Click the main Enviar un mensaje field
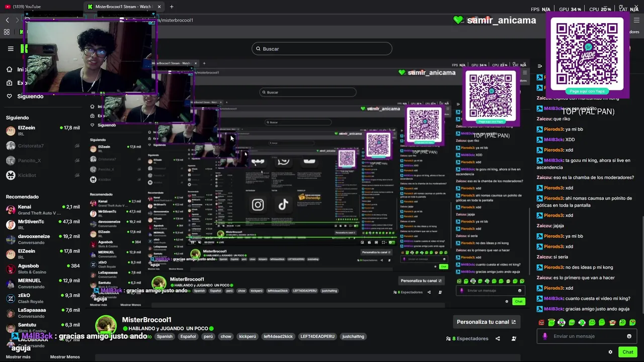Screen dimensions: 644x362 (x=587, y=336)
